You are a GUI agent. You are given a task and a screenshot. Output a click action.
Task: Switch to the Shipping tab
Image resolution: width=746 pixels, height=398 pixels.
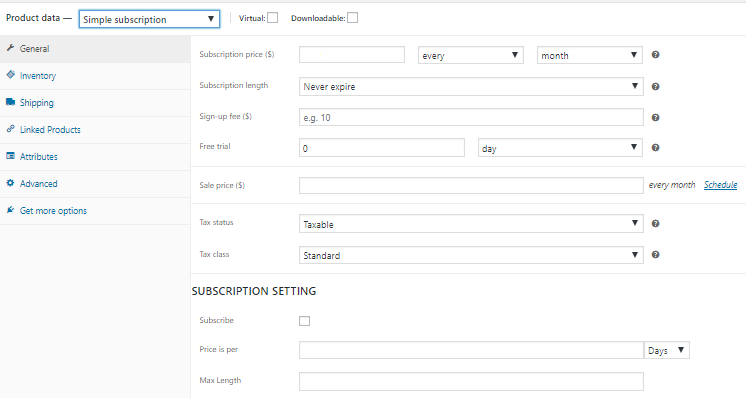pyautogui.click(x=95, y=103)
